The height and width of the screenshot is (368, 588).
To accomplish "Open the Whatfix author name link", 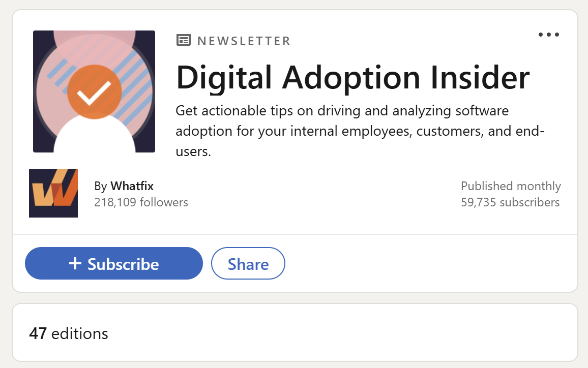I will 132,186.
